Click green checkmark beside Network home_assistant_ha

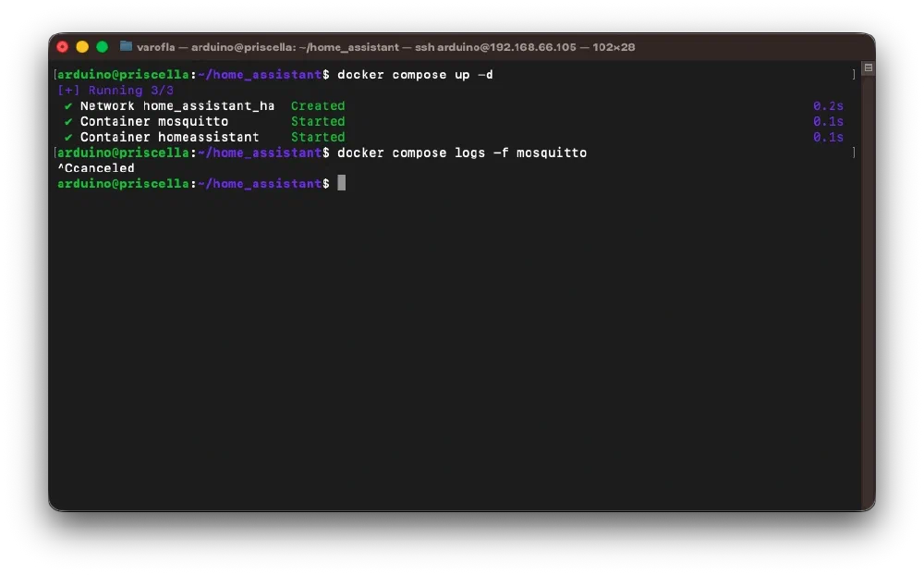tap(68, 106)
